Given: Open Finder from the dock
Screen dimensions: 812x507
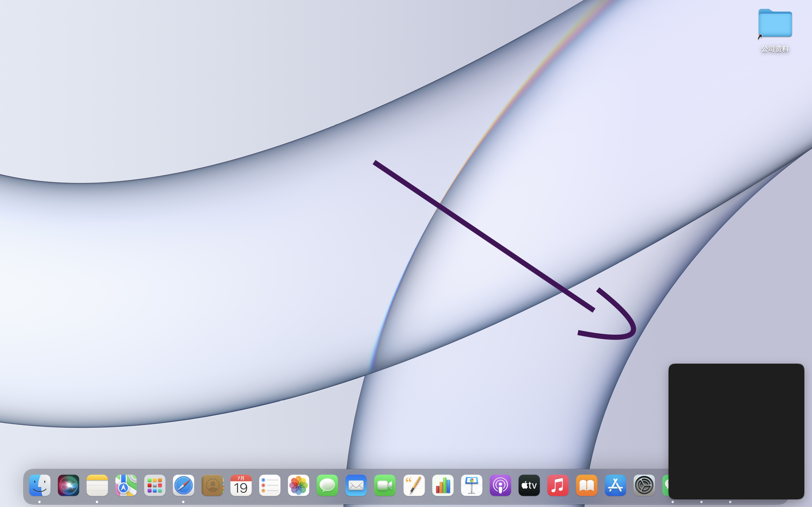Looking at the screenshot, I should (39, 485).
